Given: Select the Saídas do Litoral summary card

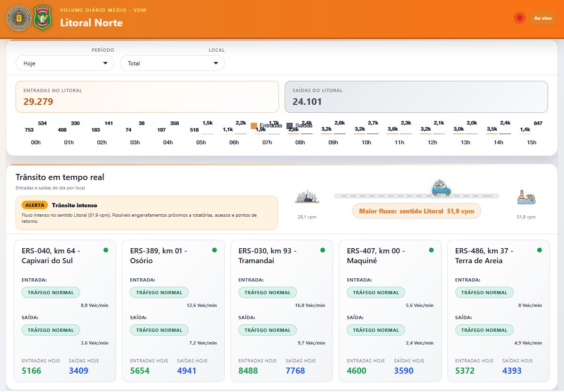Looking at the screenshot, I should pos(416,97).
